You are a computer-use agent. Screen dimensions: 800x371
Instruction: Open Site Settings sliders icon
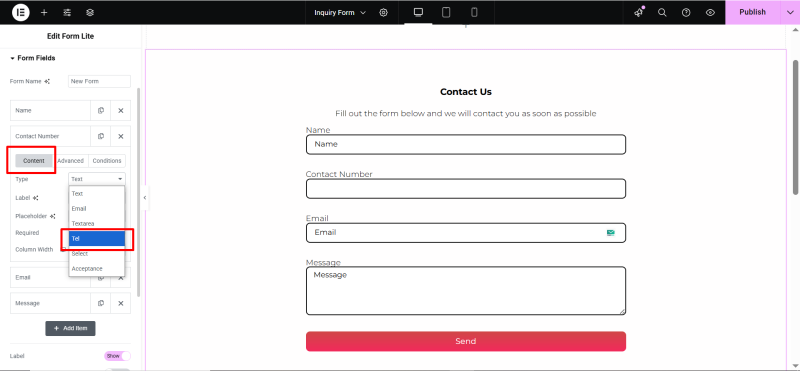click(x=67, y=12)
